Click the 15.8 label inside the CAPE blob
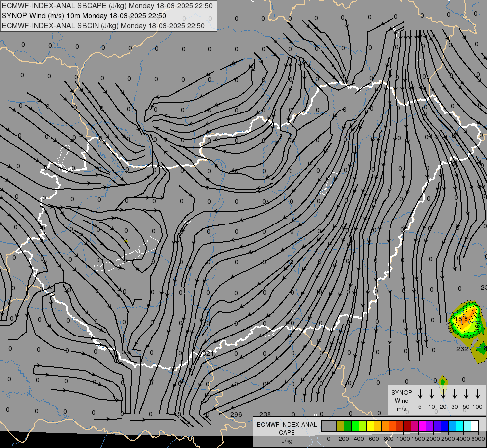 coord(461,319)
